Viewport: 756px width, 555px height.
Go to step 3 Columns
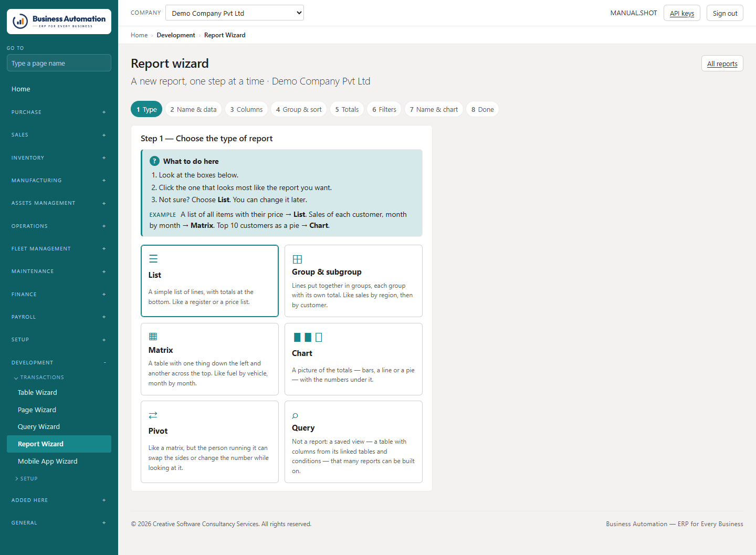click(x=246, y=109)
